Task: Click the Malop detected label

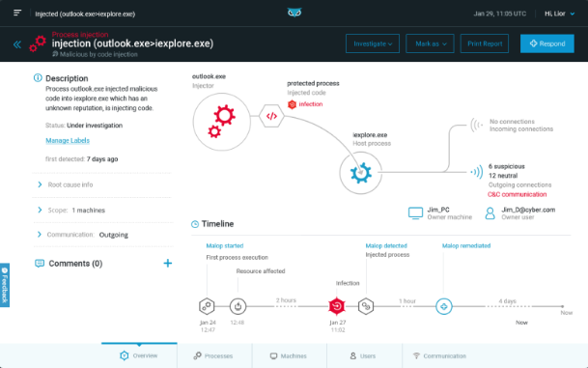Action: coord(386,245)
